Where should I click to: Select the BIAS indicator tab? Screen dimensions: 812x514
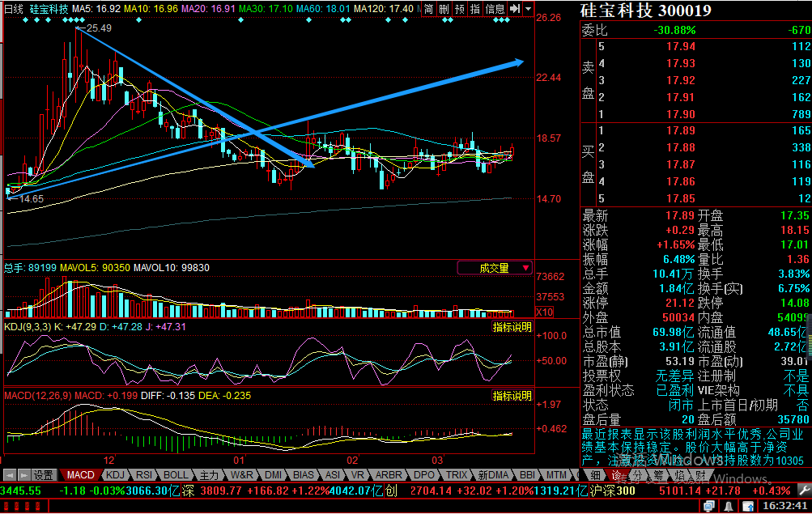tap(304, 474)
